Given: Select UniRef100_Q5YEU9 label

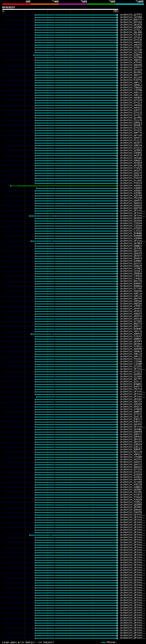Looking at the screenshot, I should 131,218.
